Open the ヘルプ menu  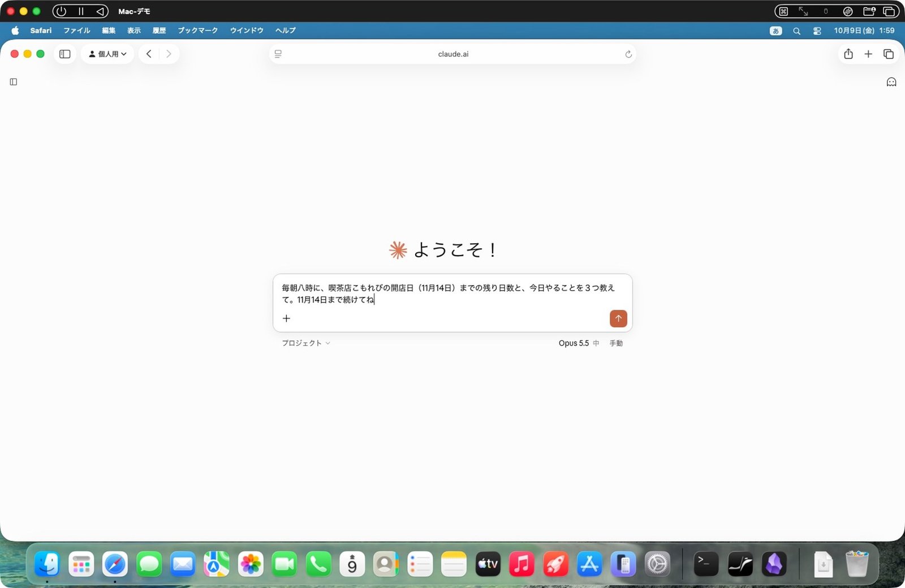[x=286, y=31]
